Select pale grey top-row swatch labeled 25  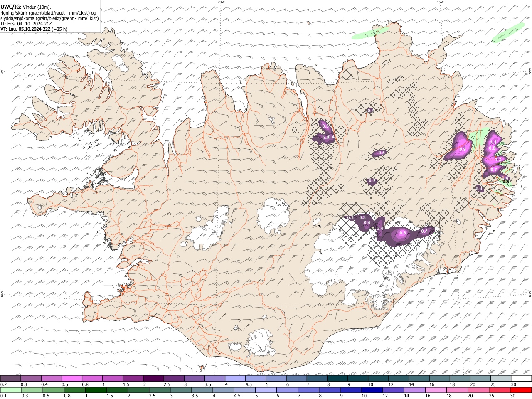click(x=500, y=378)
